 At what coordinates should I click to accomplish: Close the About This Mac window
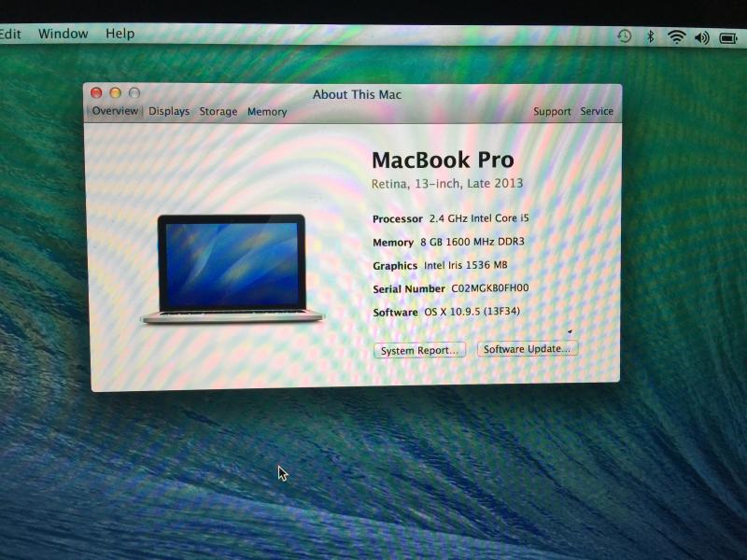click(96, 92)
